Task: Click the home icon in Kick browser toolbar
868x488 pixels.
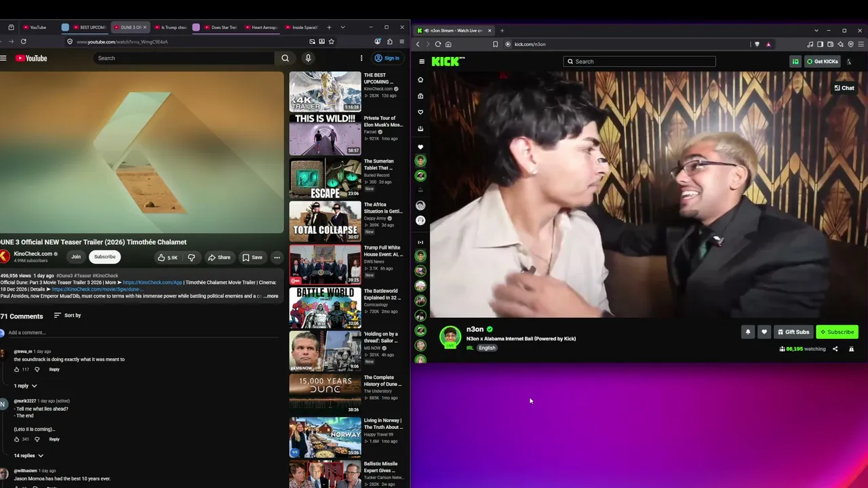Action: coord(448,44)
